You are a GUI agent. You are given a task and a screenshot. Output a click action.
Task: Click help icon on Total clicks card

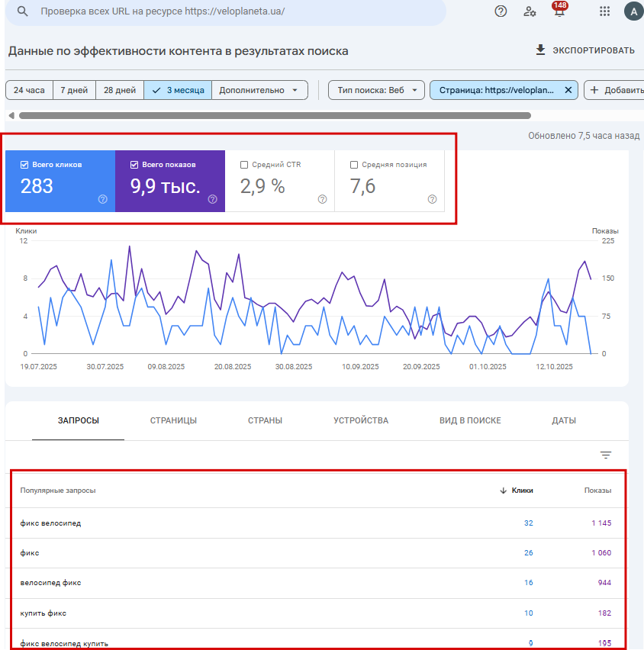pos(102,199)
